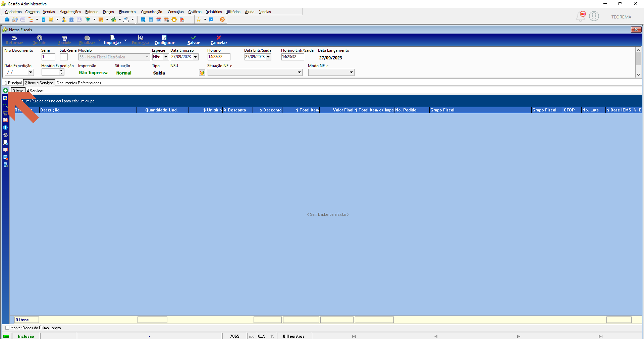
Task: Click the blue calculator toolbar icon
Action: pos(151,19)
